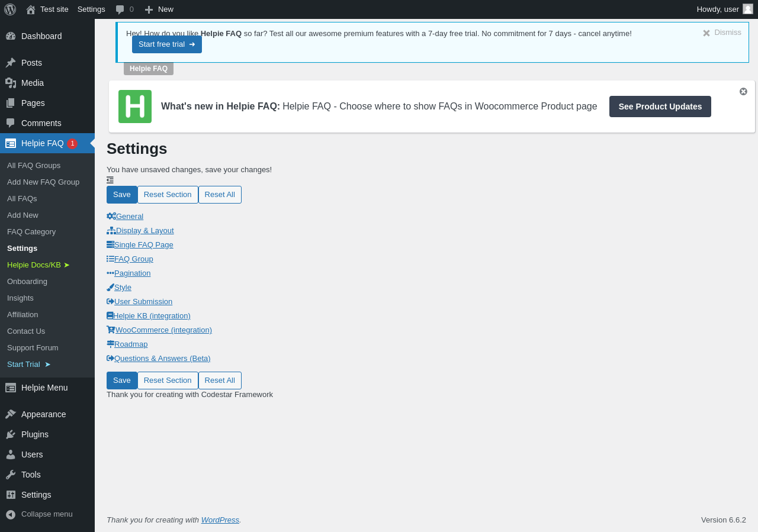Click the "You have unsaved changes" message
This screenshot has height=532, width=758.
coord(189,169)
